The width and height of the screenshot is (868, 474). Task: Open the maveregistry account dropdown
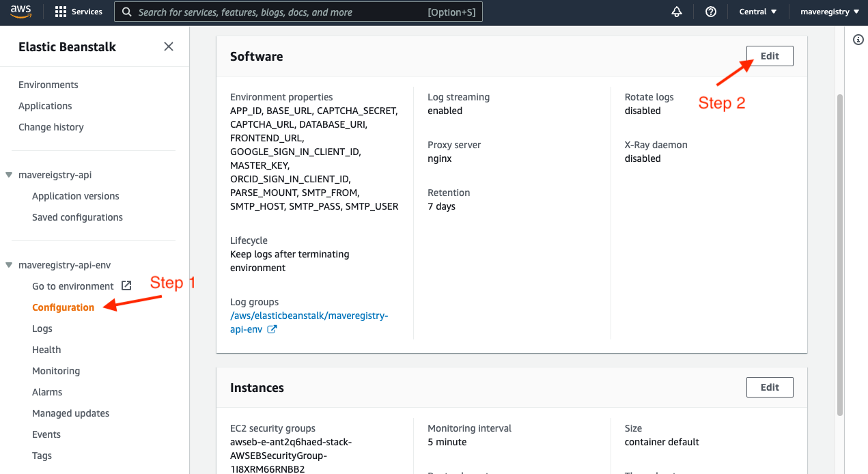coord(830,12)
